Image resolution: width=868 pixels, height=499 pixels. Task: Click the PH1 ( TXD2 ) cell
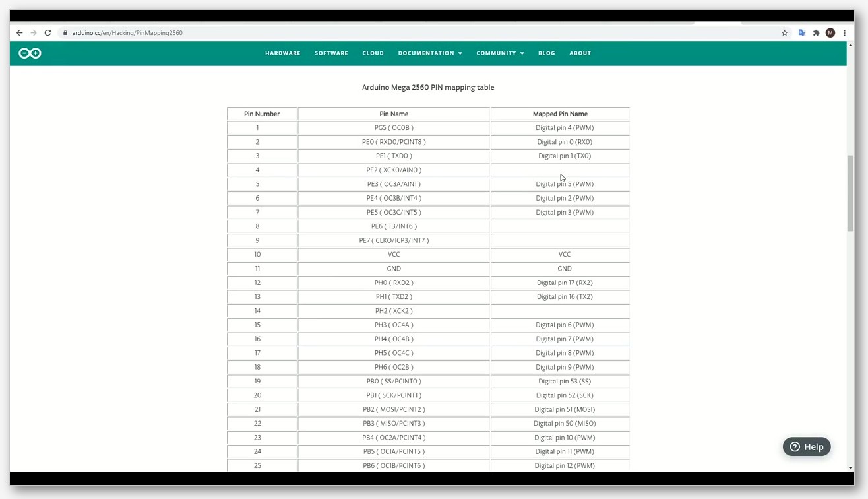click(394, 297)
